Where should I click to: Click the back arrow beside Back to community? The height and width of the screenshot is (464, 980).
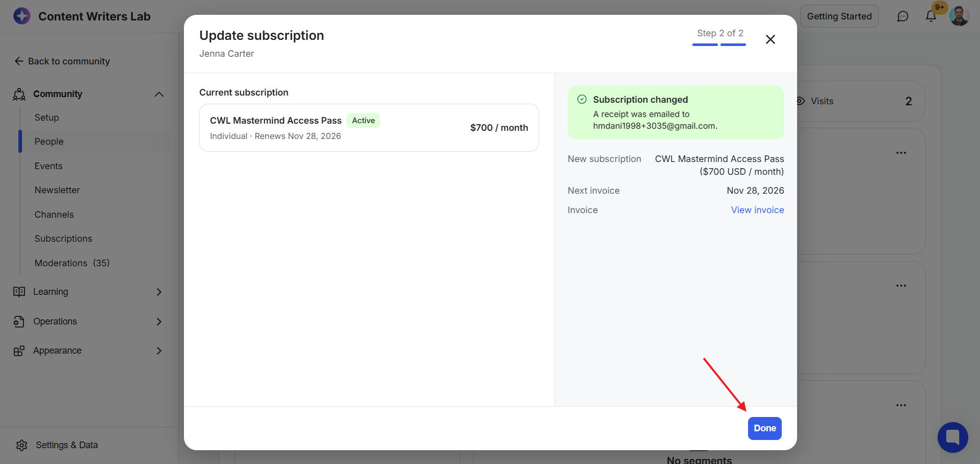(x=19, y=61)
